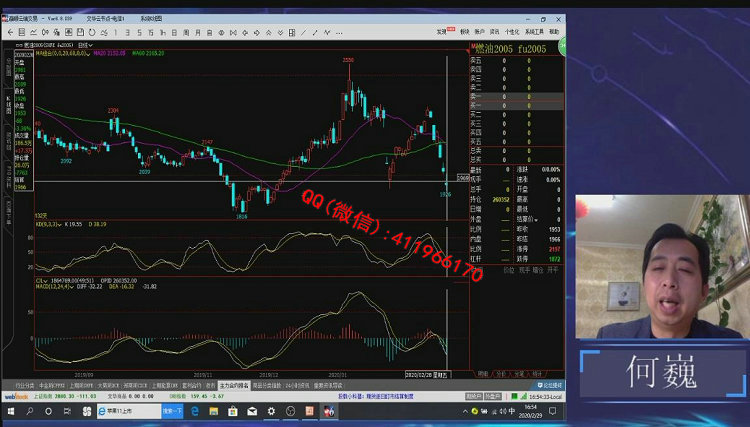The width and height of the screenshot is (750, 427).
Task: Switch to the 主力合约排名 bottom tab
Action: pos(231,384)
